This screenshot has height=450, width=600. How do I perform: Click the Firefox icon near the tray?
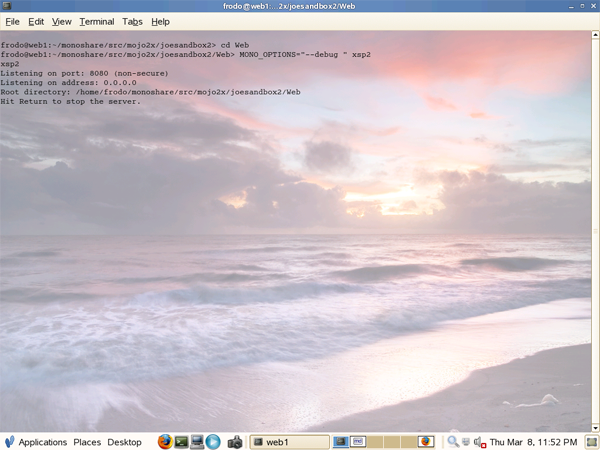(425, 442)
